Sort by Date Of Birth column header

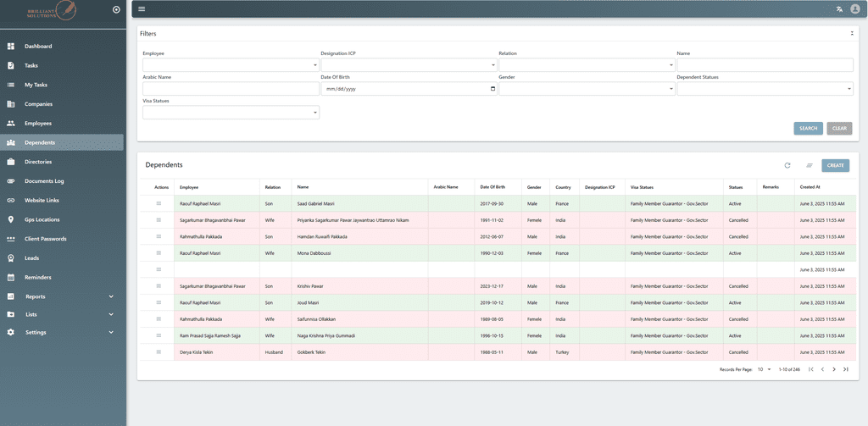tap(492, 187)
